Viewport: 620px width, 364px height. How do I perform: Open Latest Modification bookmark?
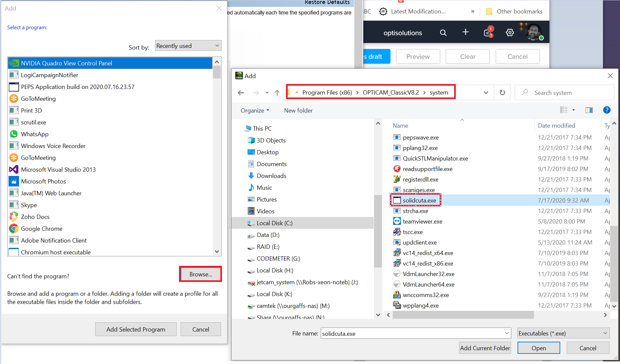[x=412, y=11]
